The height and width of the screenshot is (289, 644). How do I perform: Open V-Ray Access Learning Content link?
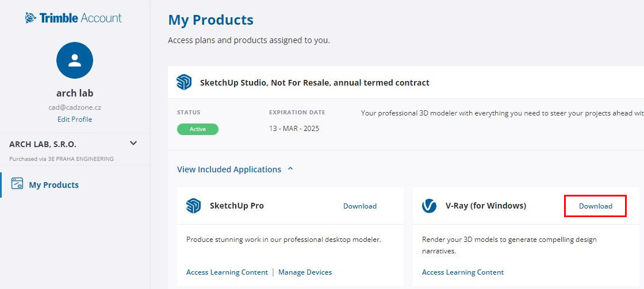coord(463,272)
